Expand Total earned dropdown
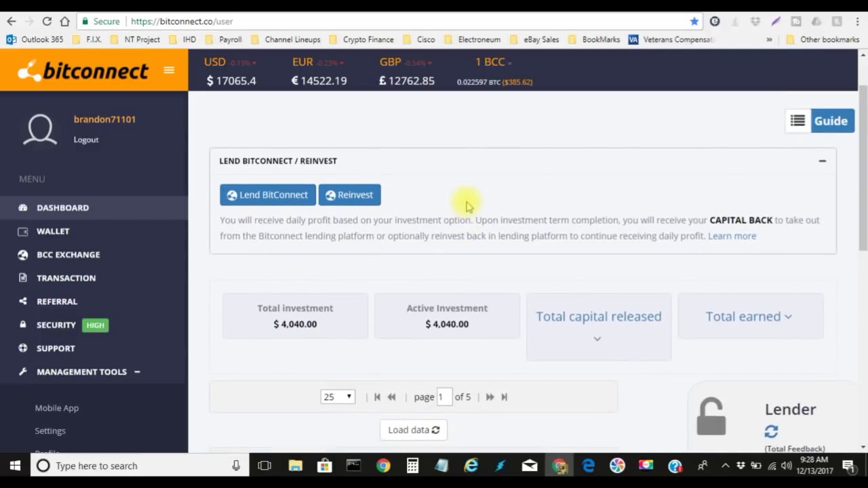Screen dimensions: 868x488 tap(749, 317)
